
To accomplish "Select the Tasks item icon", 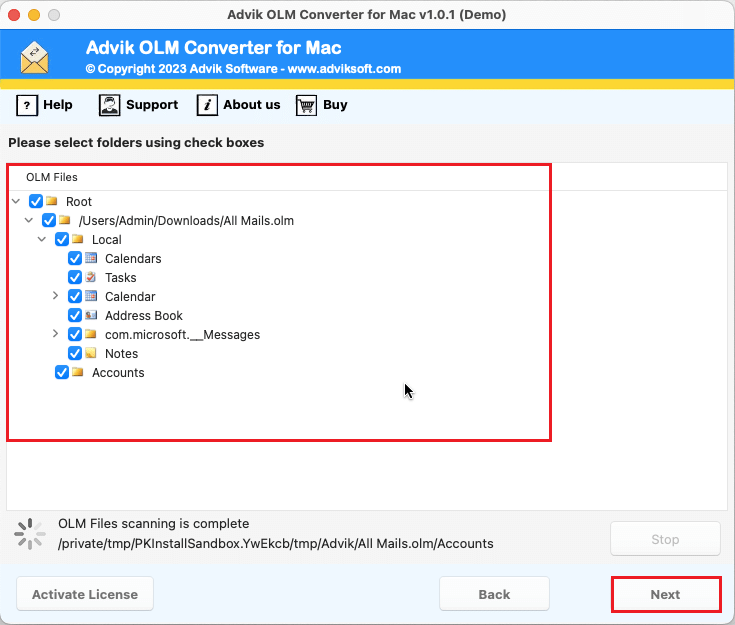I will 91,278.
